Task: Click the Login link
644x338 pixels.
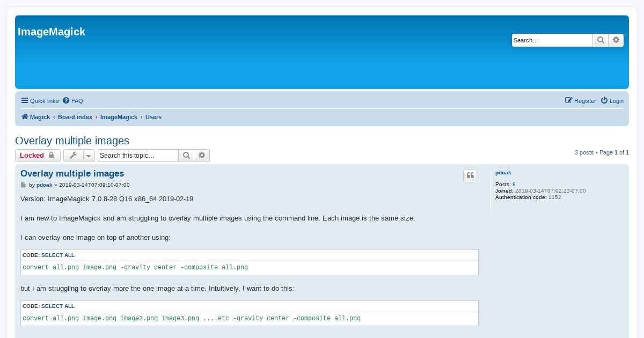Action: (612, 101)
